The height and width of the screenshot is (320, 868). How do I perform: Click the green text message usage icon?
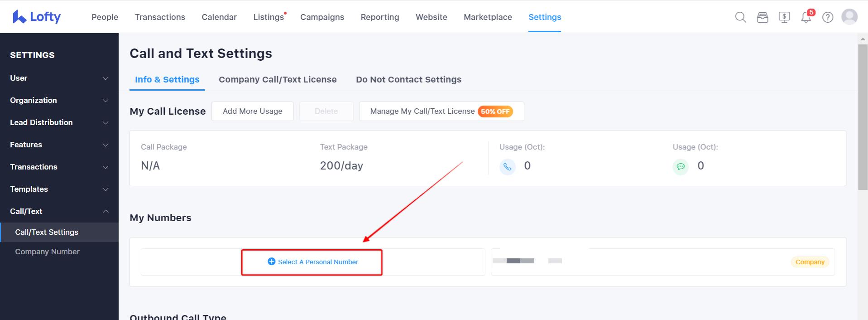(680, 166)
